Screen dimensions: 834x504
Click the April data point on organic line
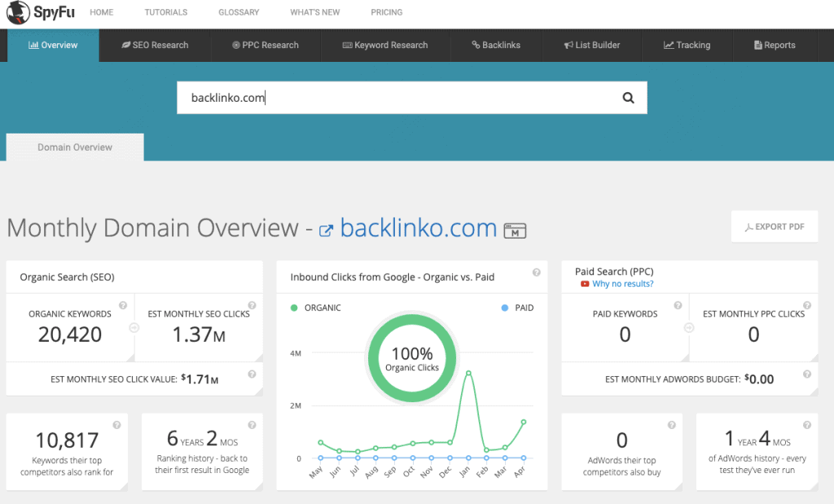pos(524,422)
